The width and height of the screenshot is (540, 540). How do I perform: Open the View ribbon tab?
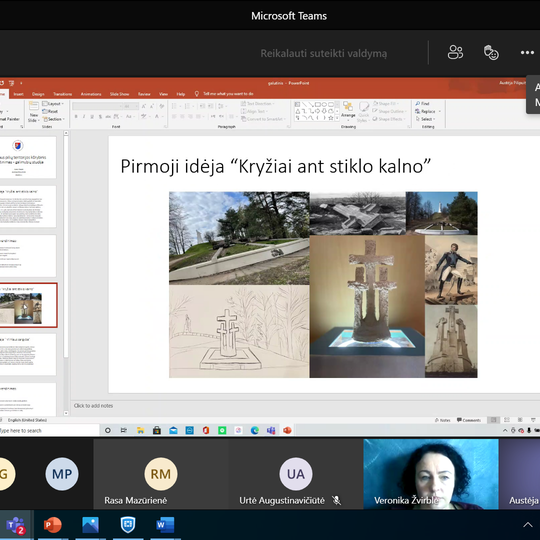click(163, 94)
